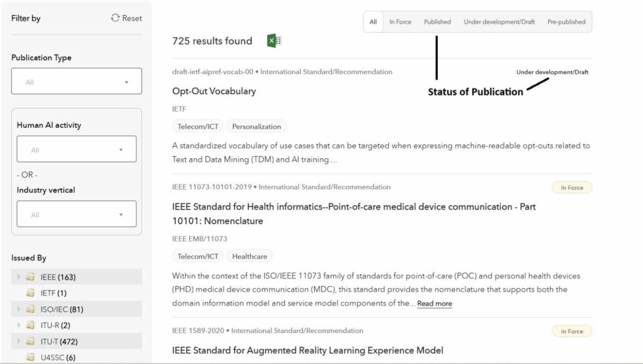643x364 pixels.
Task: Click Read more on the IEEE 11073 result
Action: pyautogui.click(x=435, y=304)
